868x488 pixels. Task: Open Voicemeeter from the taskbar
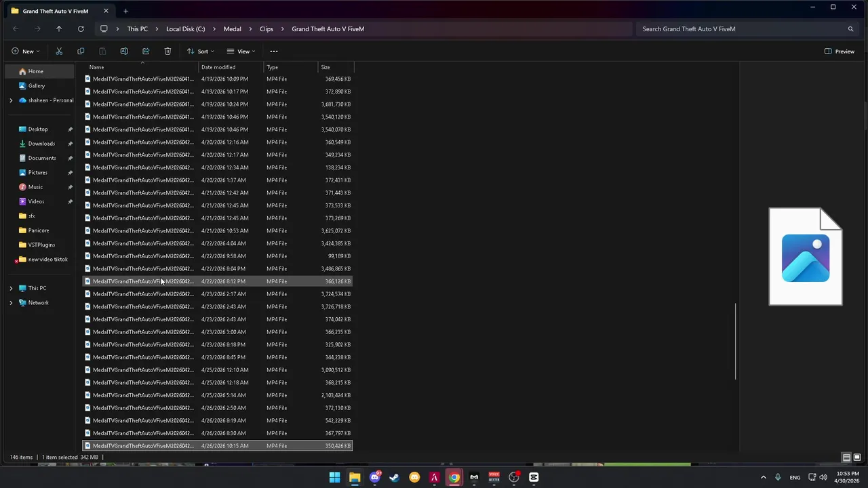494,477
